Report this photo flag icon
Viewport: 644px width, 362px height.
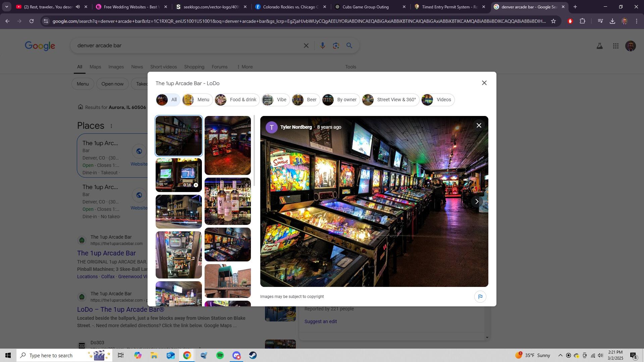click(480, 297)
